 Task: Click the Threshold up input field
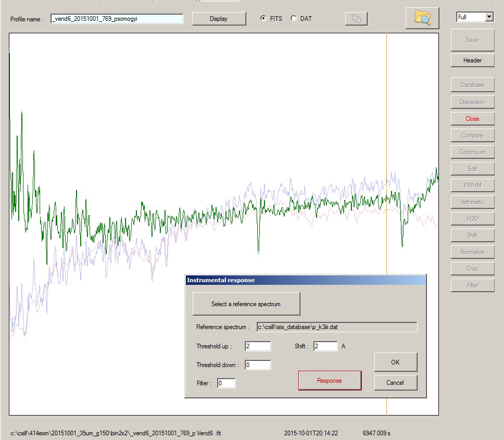258,346
